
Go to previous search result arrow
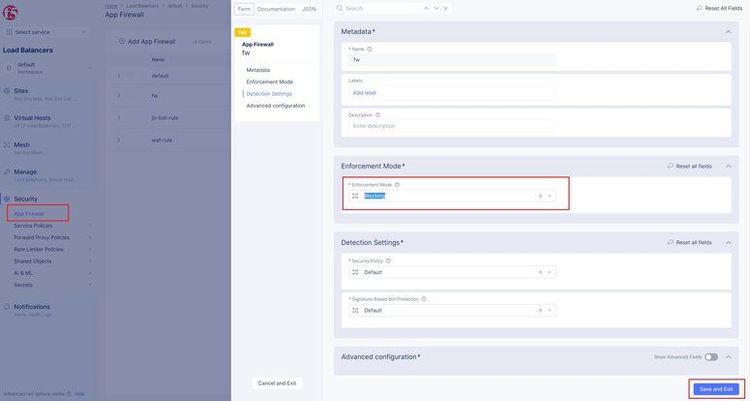(x=426, y=9)
